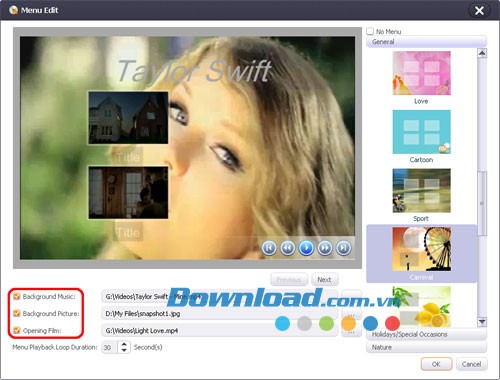Select the Love menu template
This screenshot has height=380, width=500.
[421, 73]
